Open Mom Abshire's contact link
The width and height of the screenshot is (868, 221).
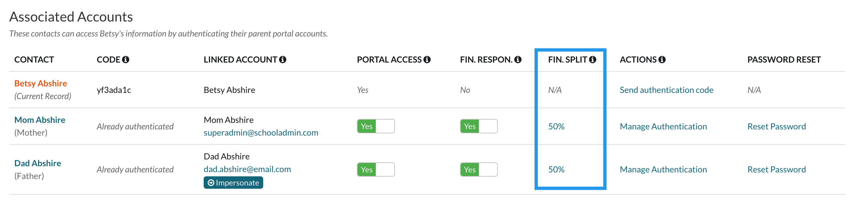(x=40, y=120)
